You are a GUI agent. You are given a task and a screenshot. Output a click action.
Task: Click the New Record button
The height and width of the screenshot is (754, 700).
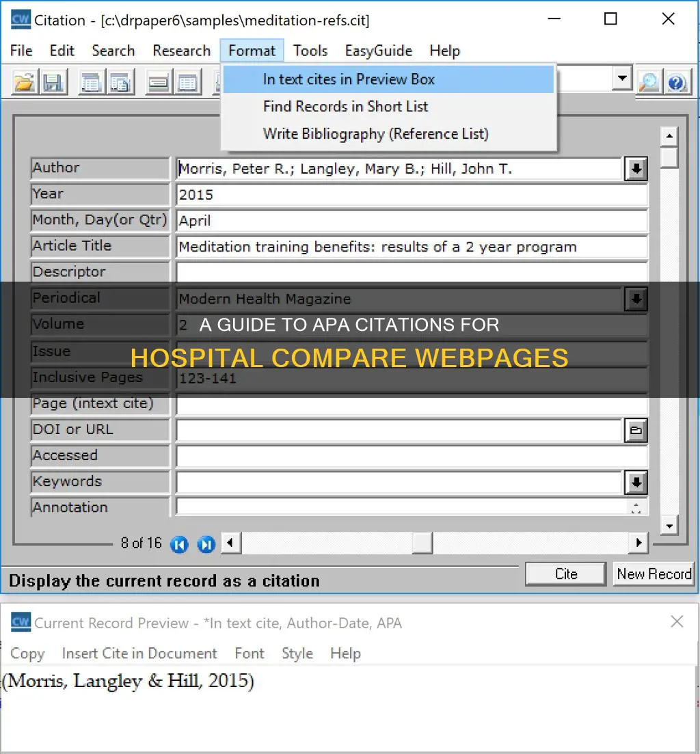pyautogui.click(x=654, y=574)
